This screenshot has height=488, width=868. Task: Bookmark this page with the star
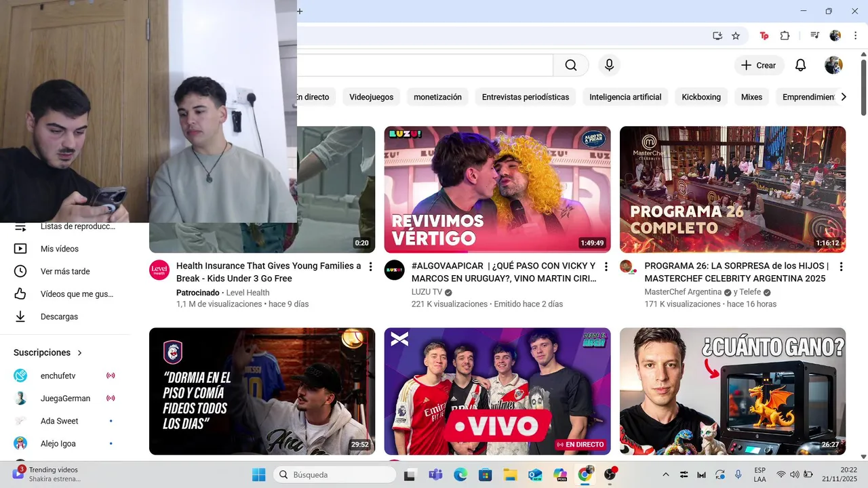(x=736, y=36)
